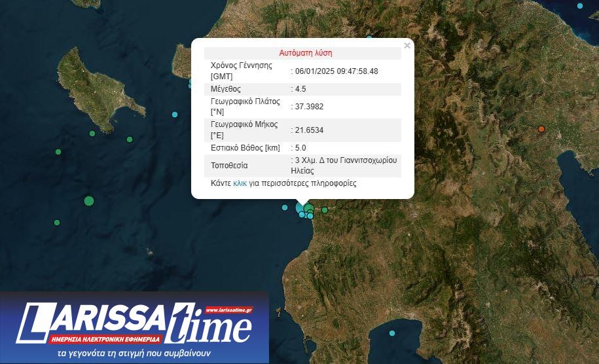Close the earthquake info popup
This screenshot has width=599, height=364.
pyautogui.click(x=407, y=46)
